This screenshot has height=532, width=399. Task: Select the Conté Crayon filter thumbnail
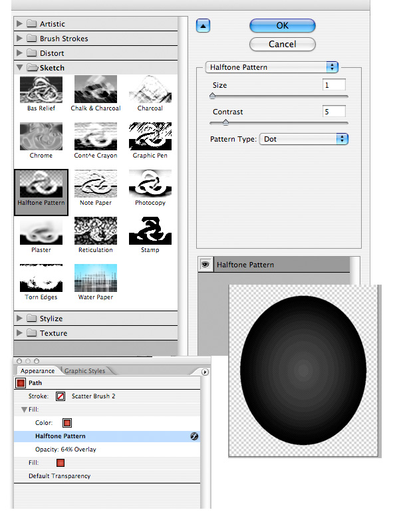[x=96, y=136]
